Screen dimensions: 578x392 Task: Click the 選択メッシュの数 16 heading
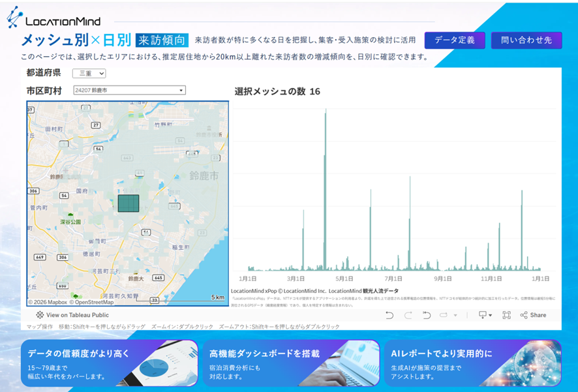coord(277,91)
